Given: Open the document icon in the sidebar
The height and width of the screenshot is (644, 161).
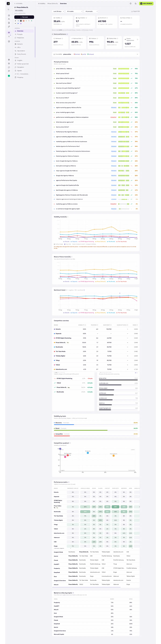Looking at the screenshot, I should pyautogui.click(x=9, y=23).
